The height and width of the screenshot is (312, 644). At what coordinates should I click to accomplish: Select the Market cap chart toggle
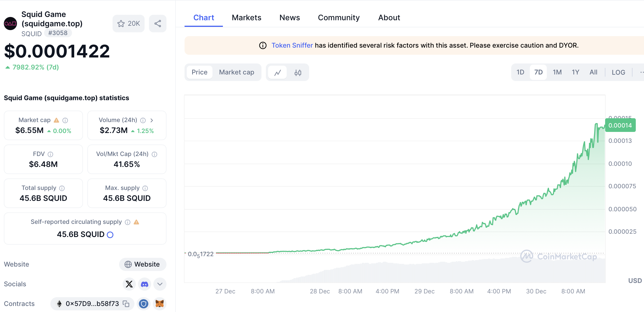[237, 72]
